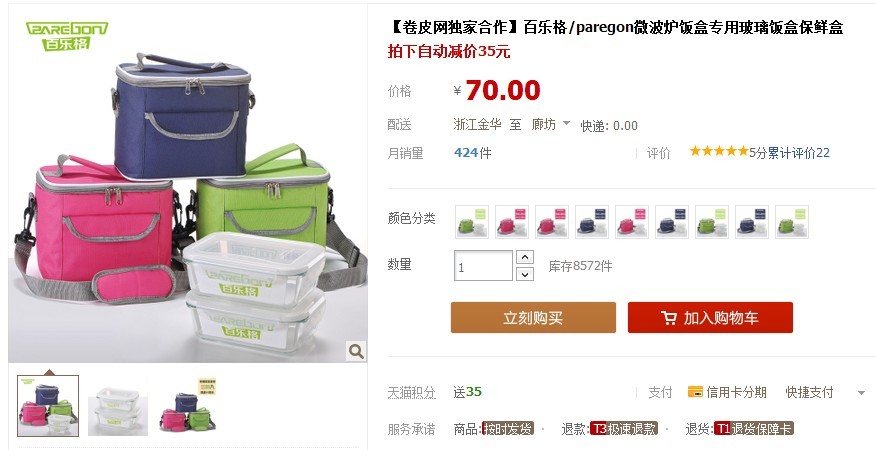This screenshot has width=876, height=450.
Task: Click the T1 return guarantee card badge
Action: point(754,429)
